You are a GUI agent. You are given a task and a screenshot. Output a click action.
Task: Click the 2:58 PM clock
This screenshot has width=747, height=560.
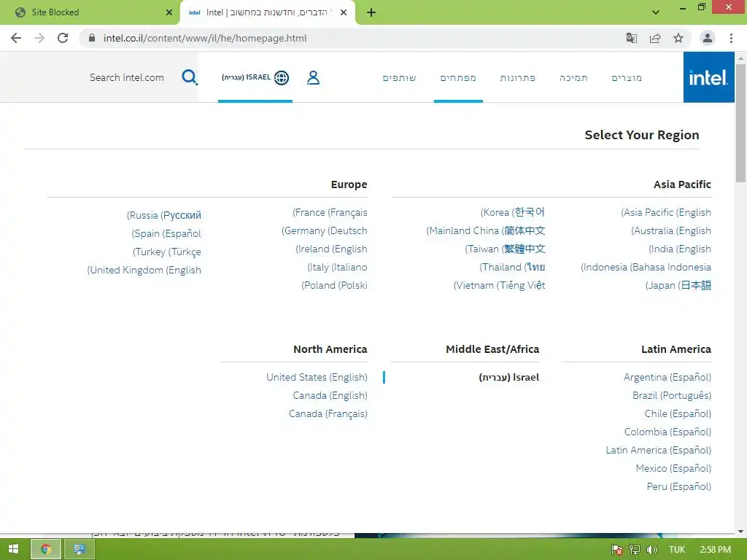pyautogui.click(x=716, y=550)
